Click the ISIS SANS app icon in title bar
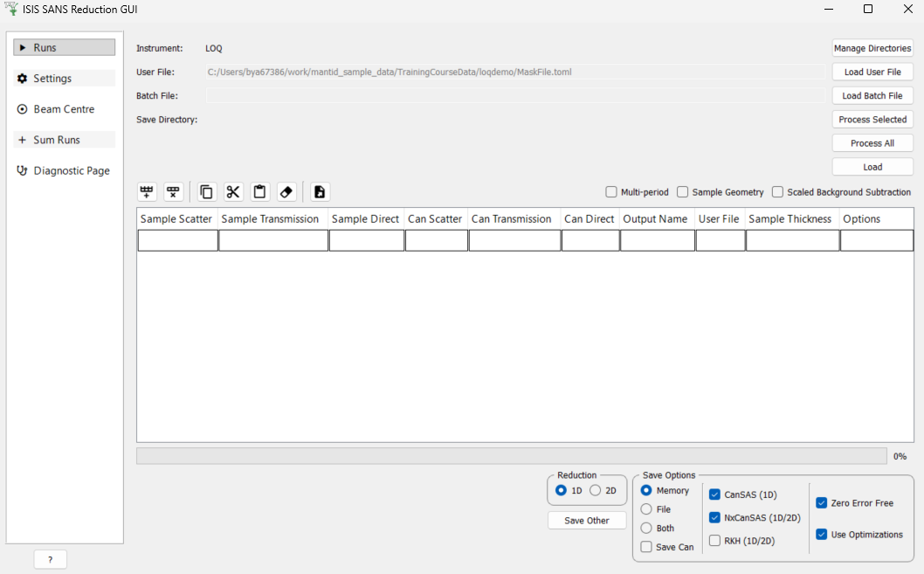924x574 pixels. (x=10, y=9)
